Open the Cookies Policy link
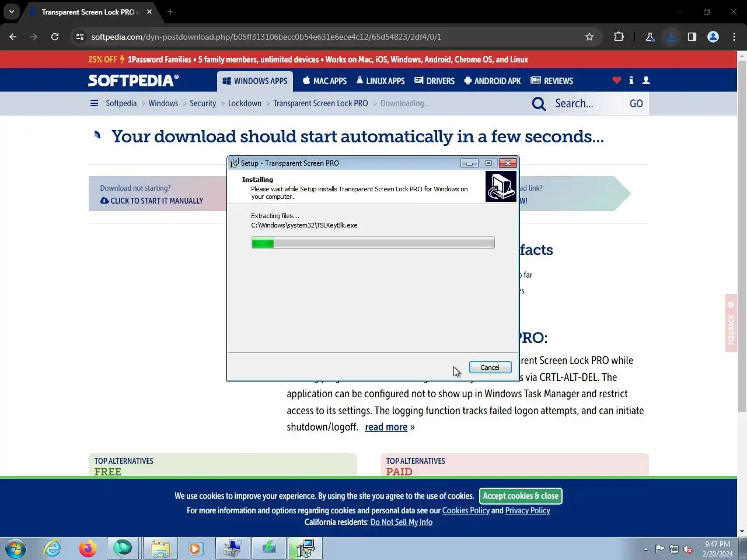This screenshot has height=560, width=747. click(x=466, y=510)
